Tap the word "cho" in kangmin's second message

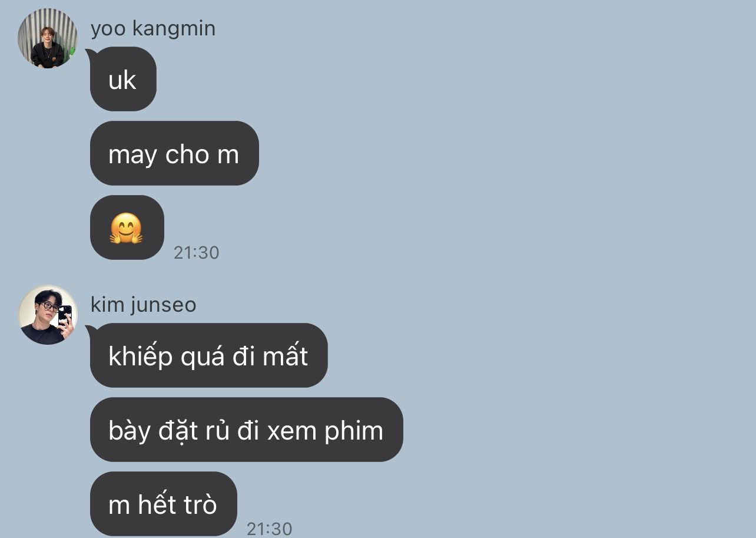click(187, 154)
